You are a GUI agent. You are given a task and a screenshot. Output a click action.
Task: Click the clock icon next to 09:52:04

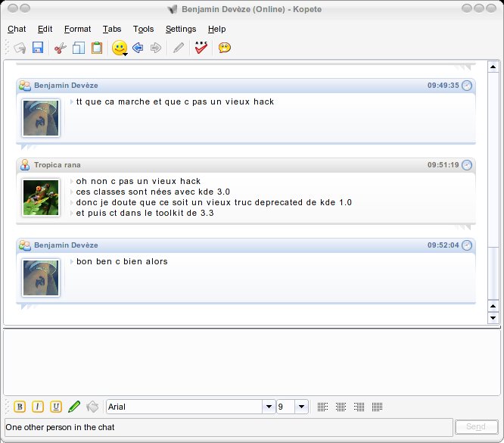pyautogui.click(x=467, y=245)
